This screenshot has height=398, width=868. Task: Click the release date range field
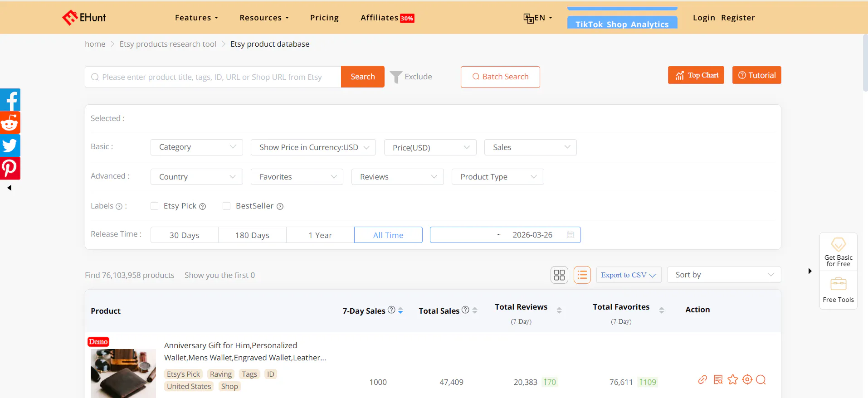(x=505, y=235)
